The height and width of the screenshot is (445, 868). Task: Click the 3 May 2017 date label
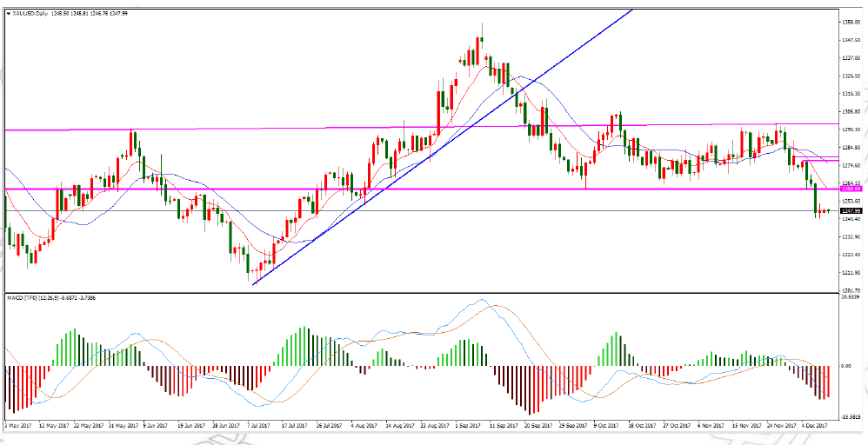(x=18, y=426)
